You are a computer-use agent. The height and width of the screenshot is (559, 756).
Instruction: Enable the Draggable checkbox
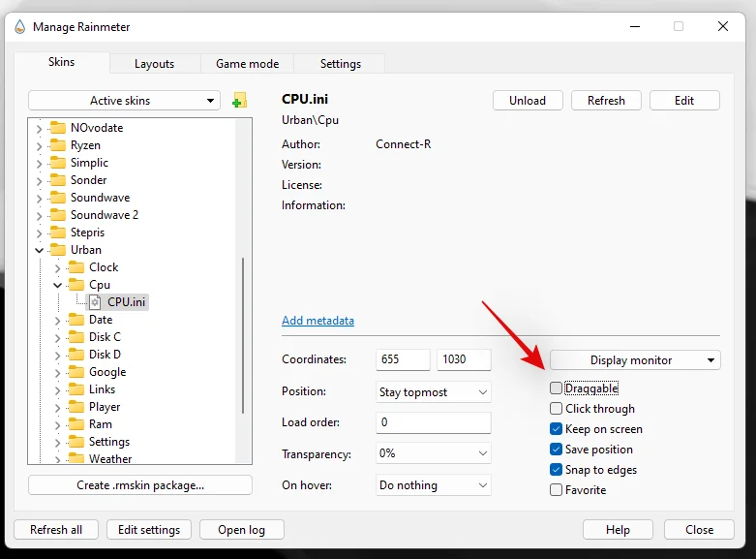click(x=556, y=388)
